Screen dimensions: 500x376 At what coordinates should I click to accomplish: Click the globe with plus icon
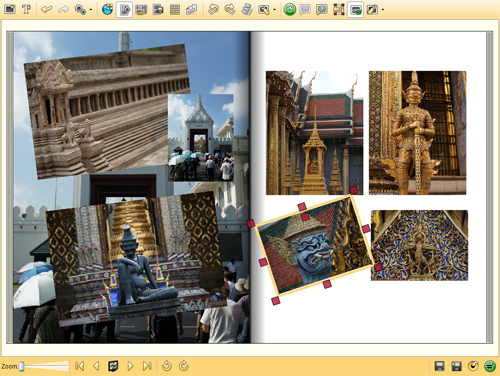point(107,9)
